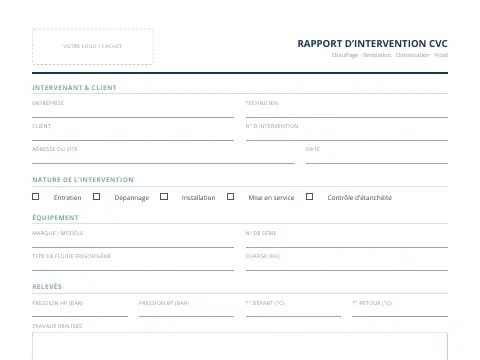The height and width of the screenshot is (360, 480).
Task: Click the Technicien input field
Action: click(x=347, y=112)
